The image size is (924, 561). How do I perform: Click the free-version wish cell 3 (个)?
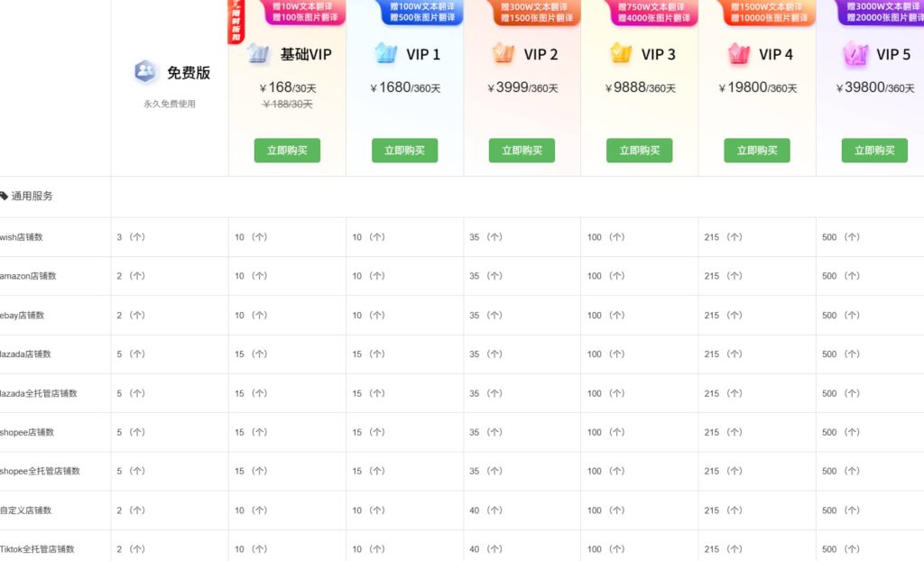click(x=131, y=237)
